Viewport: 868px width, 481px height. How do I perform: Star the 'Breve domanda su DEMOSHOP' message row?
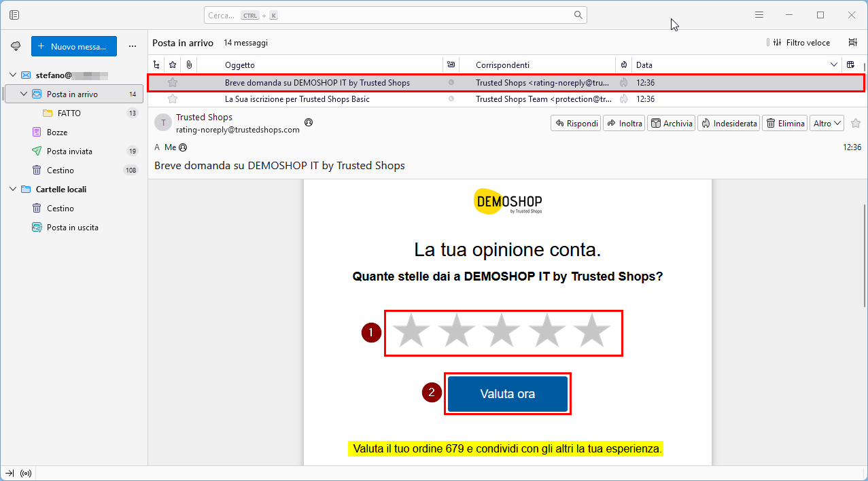[173, 83]
